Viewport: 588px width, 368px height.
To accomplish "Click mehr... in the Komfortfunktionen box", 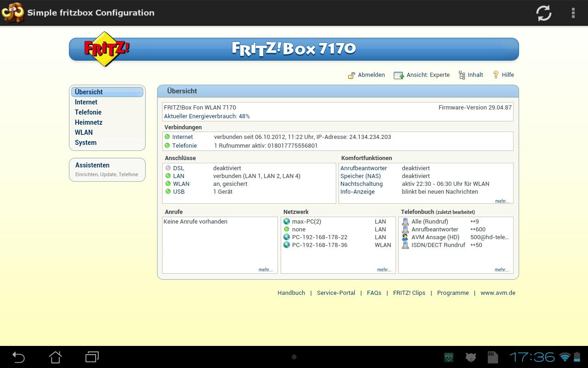I will pyautogui.click(x=502, y=201).
